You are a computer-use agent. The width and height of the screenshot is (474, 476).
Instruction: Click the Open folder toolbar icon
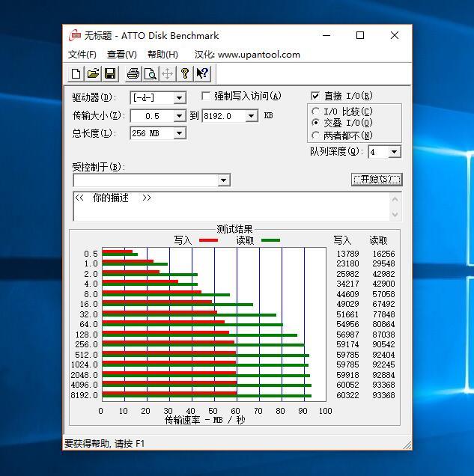(93, 74)
